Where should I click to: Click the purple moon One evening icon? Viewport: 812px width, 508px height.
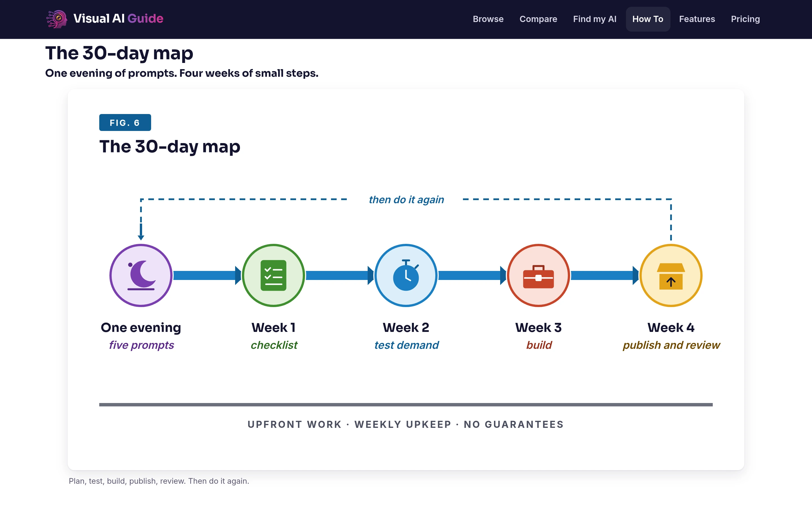point(141,275)
